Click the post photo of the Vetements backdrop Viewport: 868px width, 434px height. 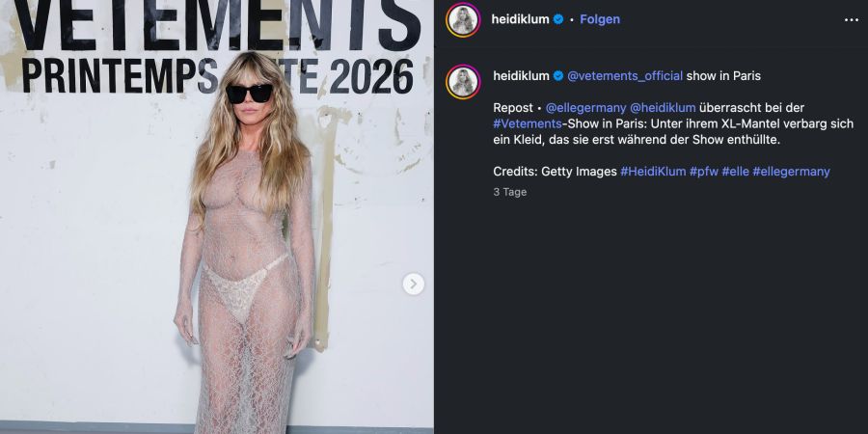pos(217,217)
